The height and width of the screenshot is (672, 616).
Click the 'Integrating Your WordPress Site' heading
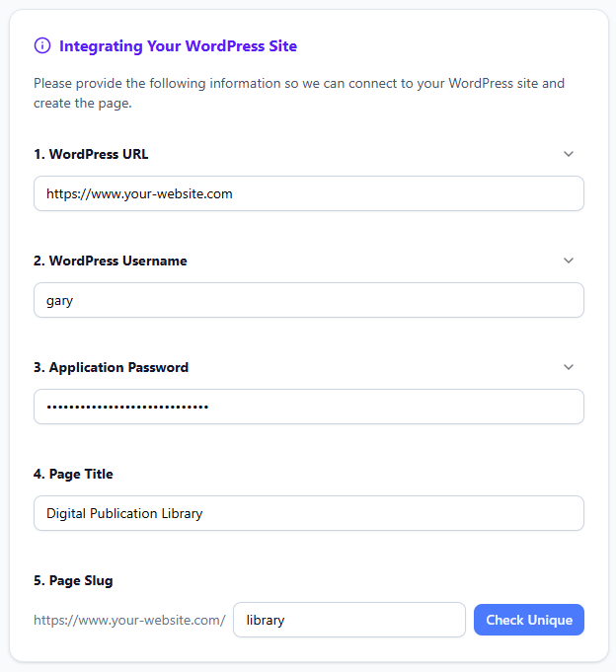tap(178, 45)
